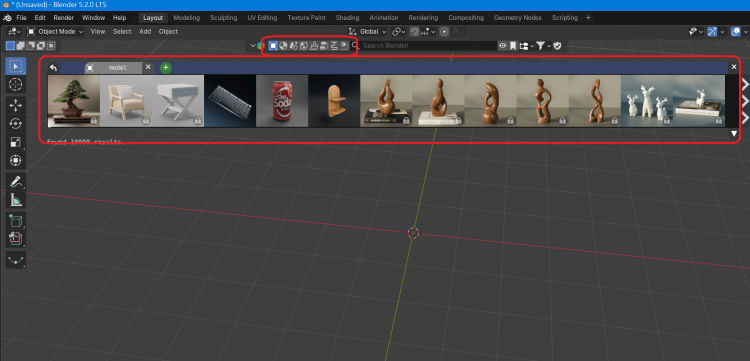Open the gizmo options dropdown arrow
Viewport: 750px width, 361px height.
(x=723, y=32)
